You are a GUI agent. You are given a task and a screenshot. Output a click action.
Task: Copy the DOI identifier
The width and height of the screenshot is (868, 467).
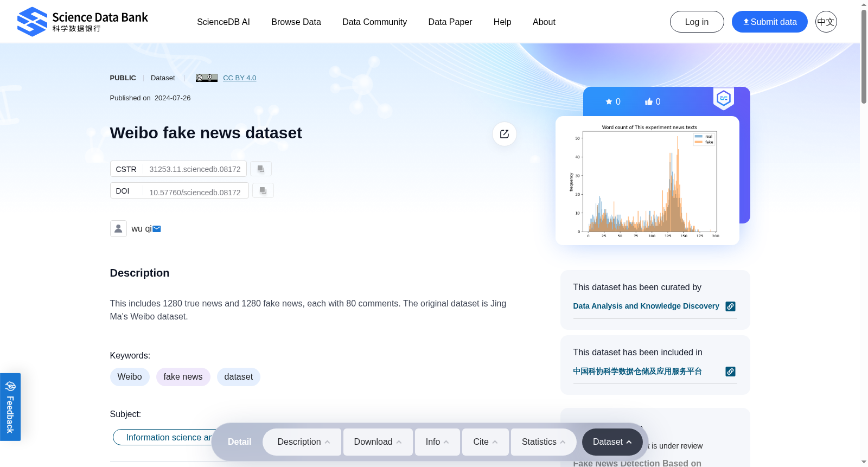click(x=263, y=190)
